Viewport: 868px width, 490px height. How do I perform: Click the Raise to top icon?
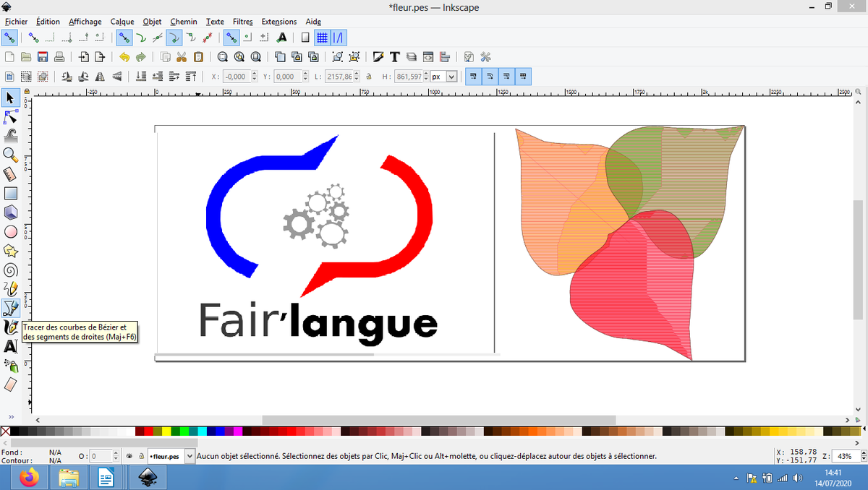click(190, 77)
